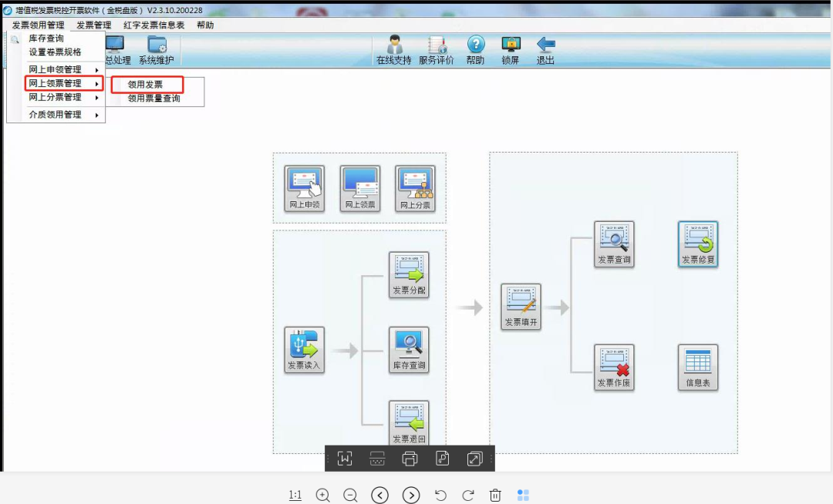Screen dimensions: 833x504
Task: Expand the 网上分票管理 submenu
Action: coord(56,97)
